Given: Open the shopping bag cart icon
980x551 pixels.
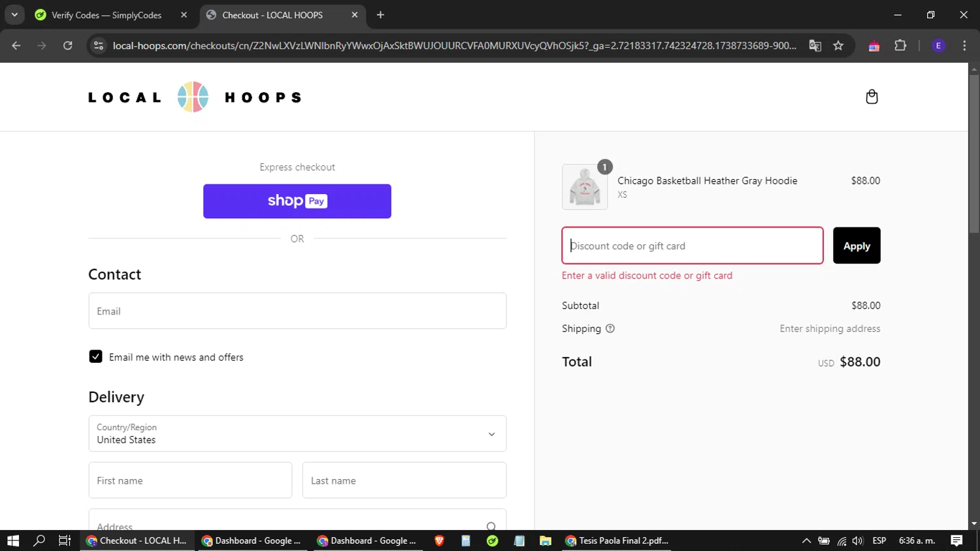Looking at the screenshot, I should pos(872,97).
